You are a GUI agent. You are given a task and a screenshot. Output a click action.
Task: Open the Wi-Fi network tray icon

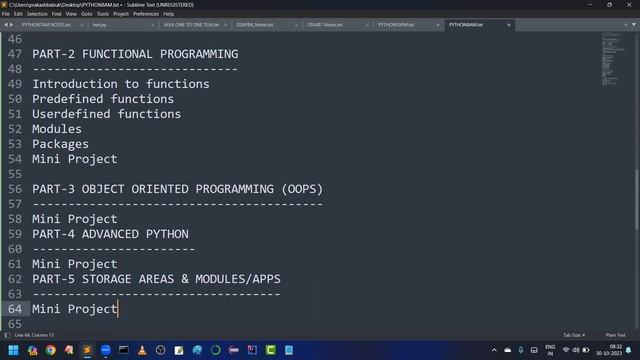tap(566, 350)
